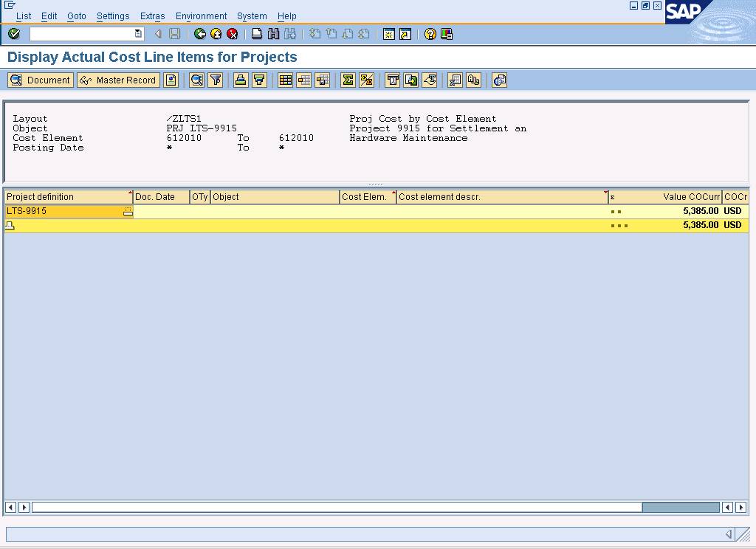
Task: Click the Cost element descr. column header
Action: tap(502, 197)
